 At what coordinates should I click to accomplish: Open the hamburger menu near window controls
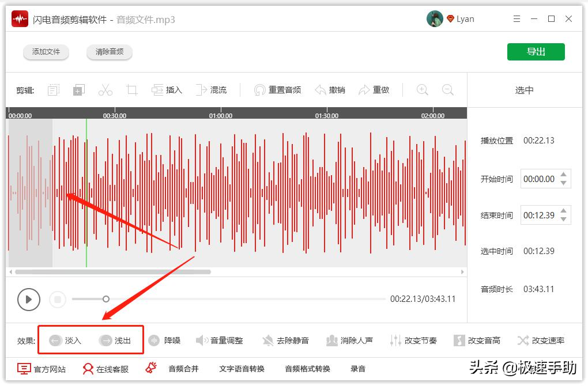pos(517,18)
